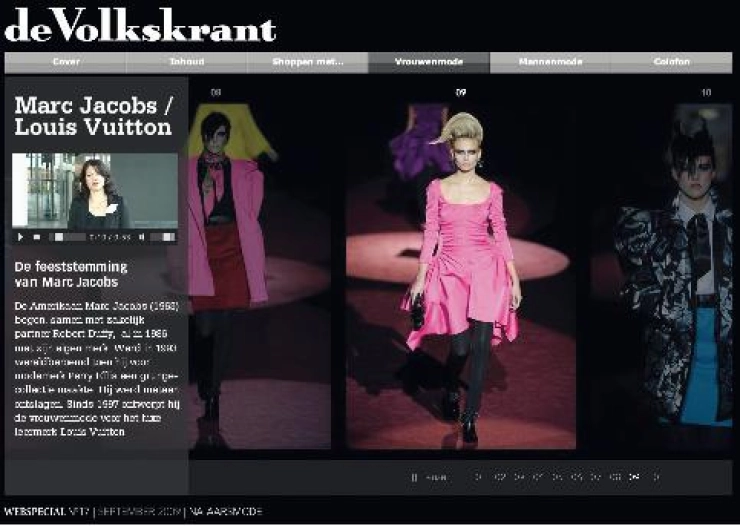The height and width of the screenshot is (526, 740).
Task: Select the Vrouwenmode tab
Action: click(x=429, y=62)
